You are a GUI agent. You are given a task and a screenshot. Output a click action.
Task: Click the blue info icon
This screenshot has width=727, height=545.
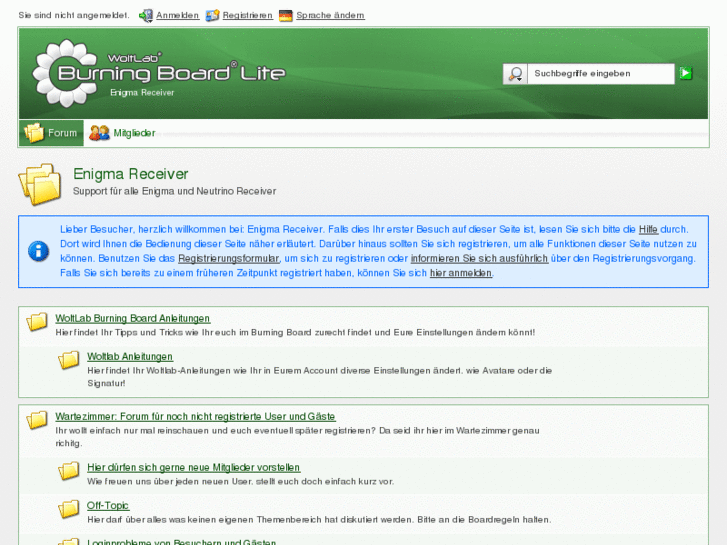(38, 251)
